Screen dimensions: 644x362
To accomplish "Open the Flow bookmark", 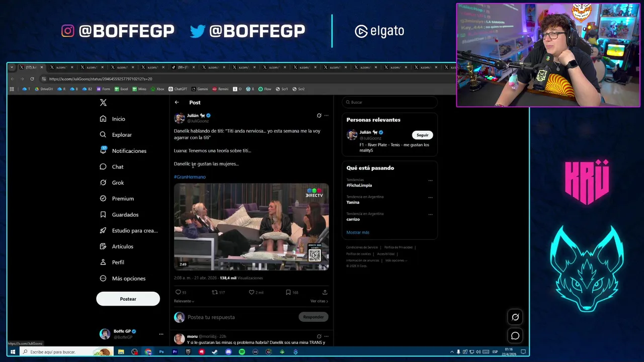I will (x=265, y=89).
